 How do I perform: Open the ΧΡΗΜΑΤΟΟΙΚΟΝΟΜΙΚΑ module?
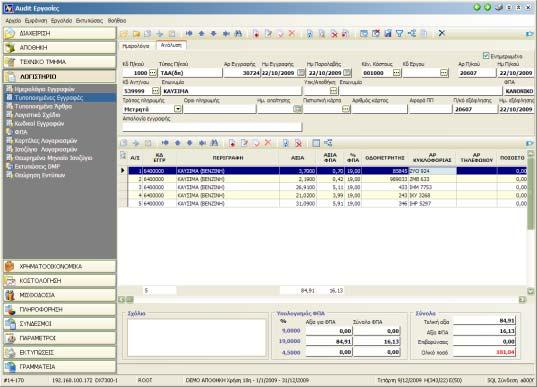tap(60, 266)
